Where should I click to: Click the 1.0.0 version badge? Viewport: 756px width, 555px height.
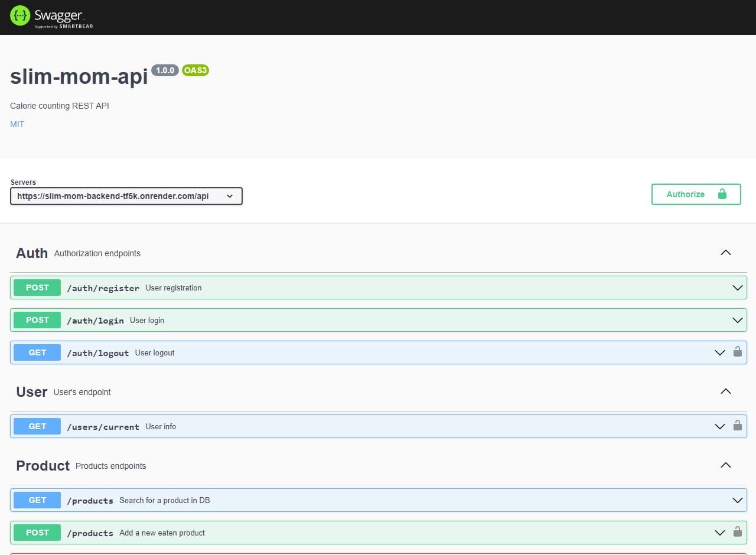click(x=165, y=70)
